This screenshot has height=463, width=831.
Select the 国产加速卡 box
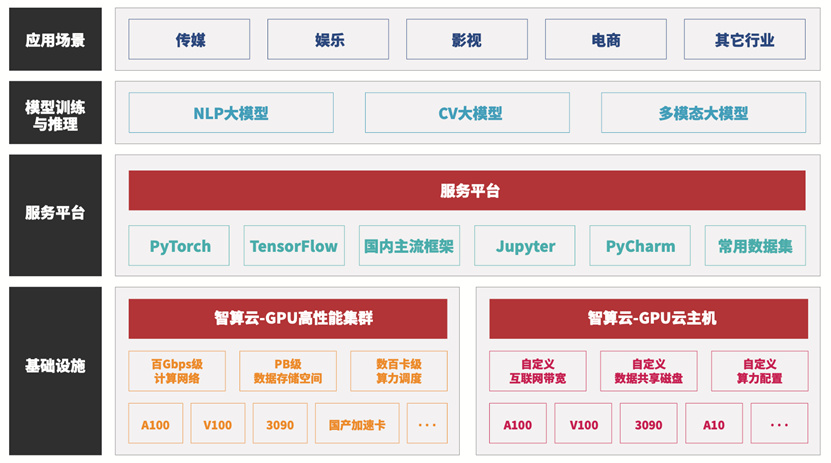(357, 424)
